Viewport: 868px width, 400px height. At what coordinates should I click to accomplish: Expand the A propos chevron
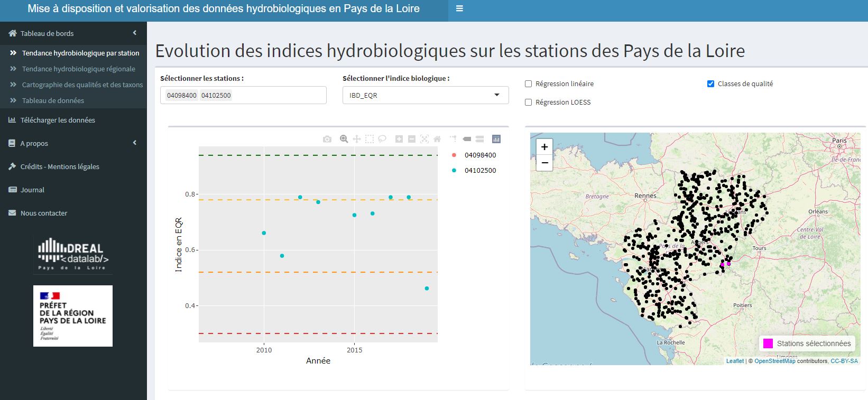pos(135,143)
